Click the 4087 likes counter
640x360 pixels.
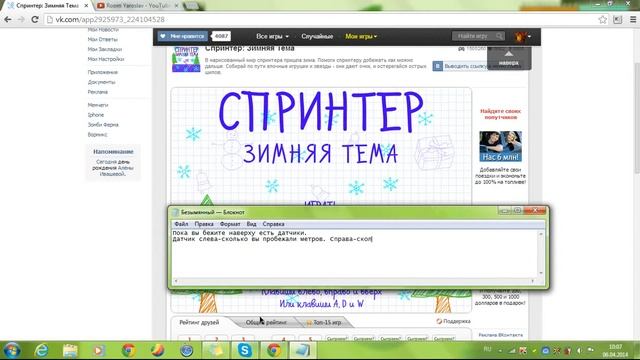[221, 36]
